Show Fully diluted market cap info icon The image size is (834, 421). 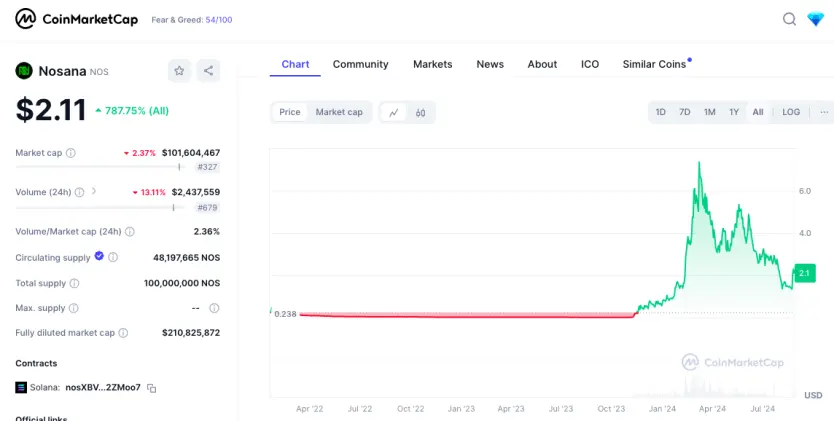[123, 333]
